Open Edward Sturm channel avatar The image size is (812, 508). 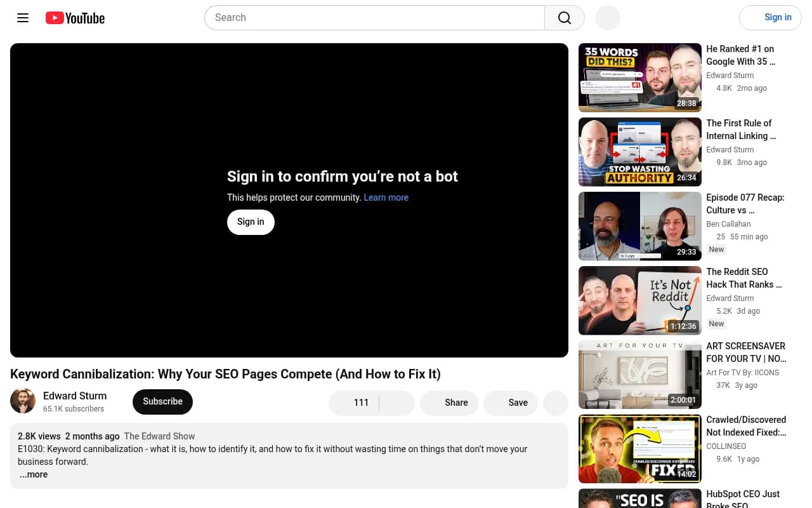pyautogui.click(x=23, y=401)
